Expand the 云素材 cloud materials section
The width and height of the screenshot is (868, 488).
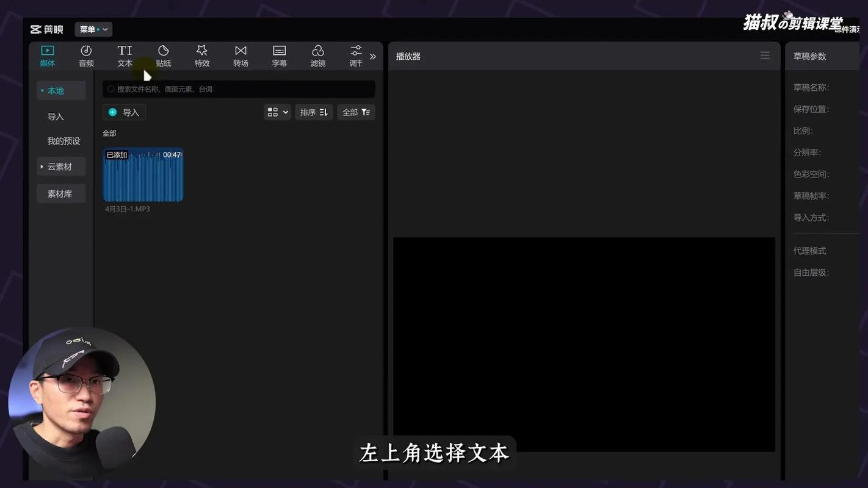(60, 166)
